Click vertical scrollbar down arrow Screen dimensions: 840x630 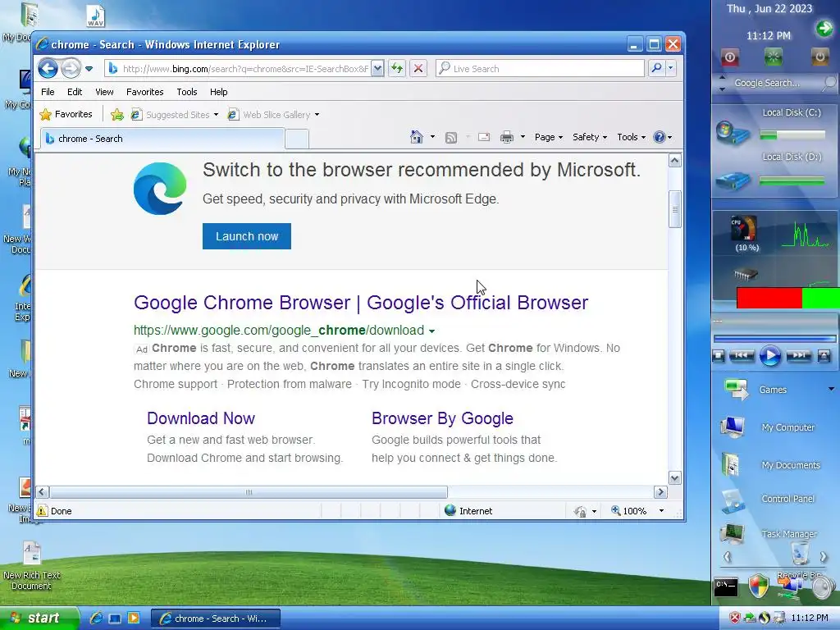click(x=675, y=478)
